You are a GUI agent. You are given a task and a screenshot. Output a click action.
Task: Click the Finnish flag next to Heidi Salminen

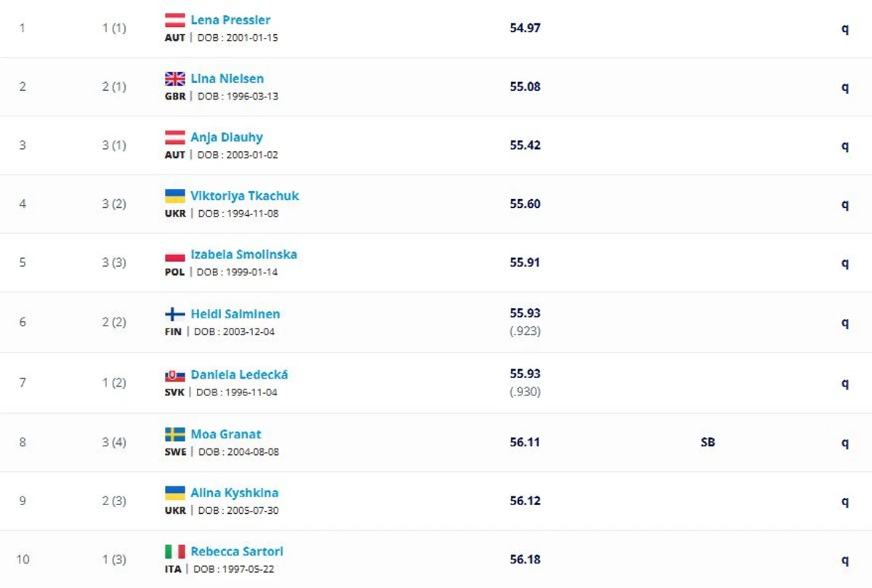175,315
